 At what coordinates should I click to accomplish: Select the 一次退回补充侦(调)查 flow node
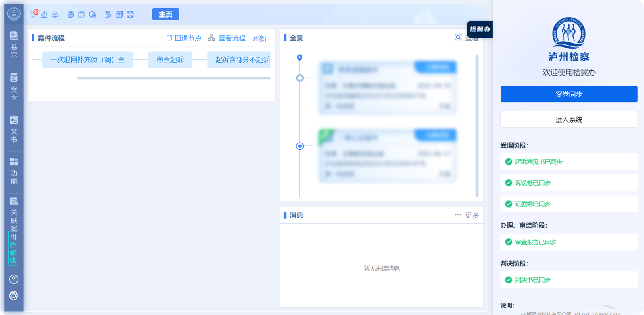pos(87,60)
